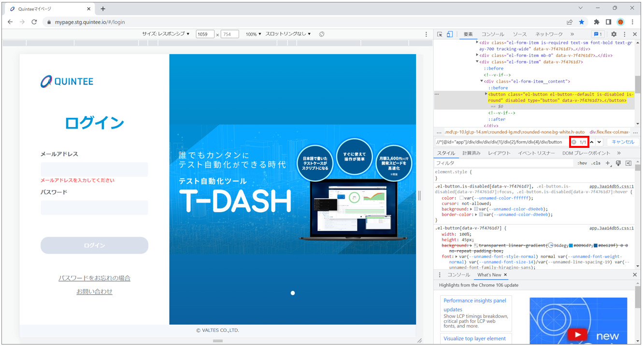
Task: Switch to the コンソール tab
Action: point(492,34)
